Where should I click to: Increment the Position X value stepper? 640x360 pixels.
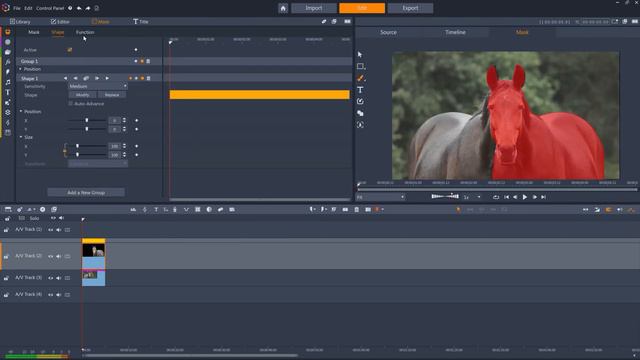(124, 119)
